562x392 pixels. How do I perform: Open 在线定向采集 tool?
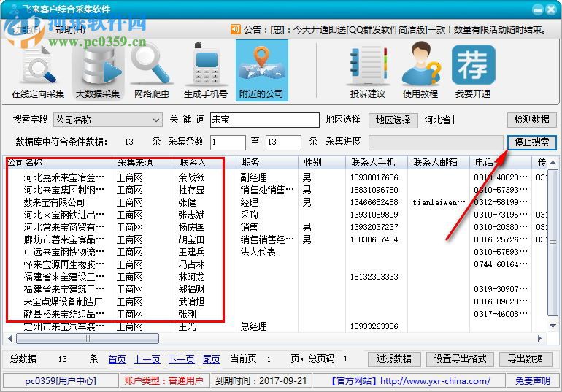point(38,72)
